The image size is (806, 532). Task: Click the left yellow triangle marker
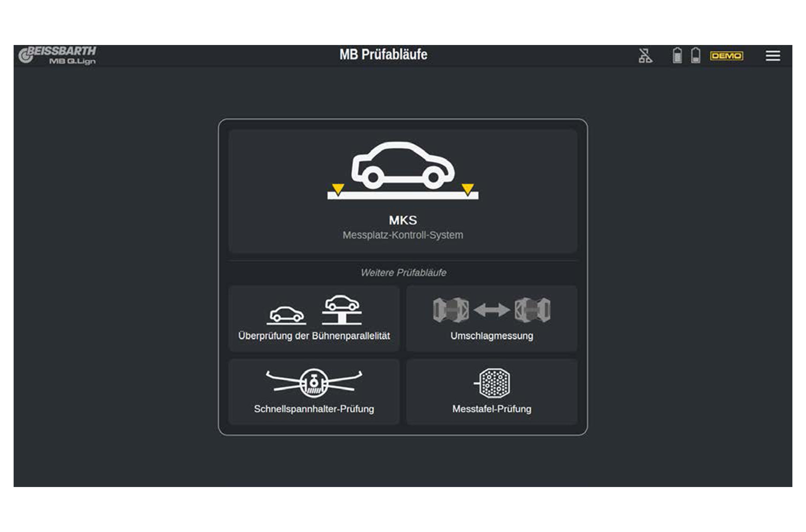[x=338, y=189]
